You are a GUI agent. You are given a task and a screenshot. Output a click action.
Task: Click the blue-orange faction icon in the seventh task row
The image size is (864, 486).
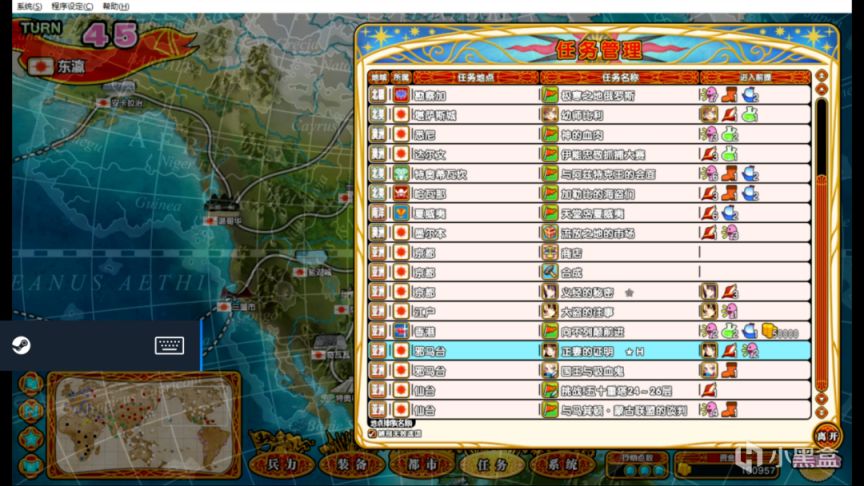coord(401,213)
